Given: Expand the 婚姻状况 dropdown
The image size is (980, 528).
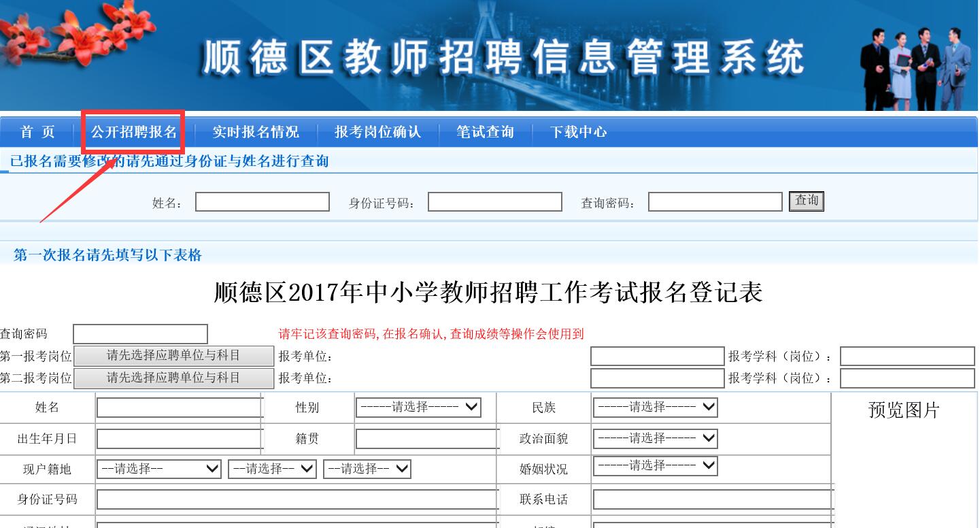Looking at the screenshot, I should (656, 466).
